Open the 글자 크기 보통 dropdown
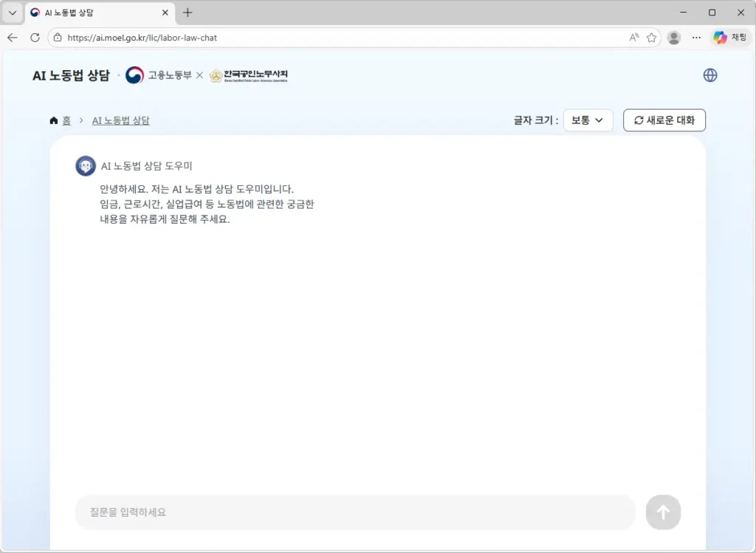Screen dimensions: 756x553 click(588, 120)
